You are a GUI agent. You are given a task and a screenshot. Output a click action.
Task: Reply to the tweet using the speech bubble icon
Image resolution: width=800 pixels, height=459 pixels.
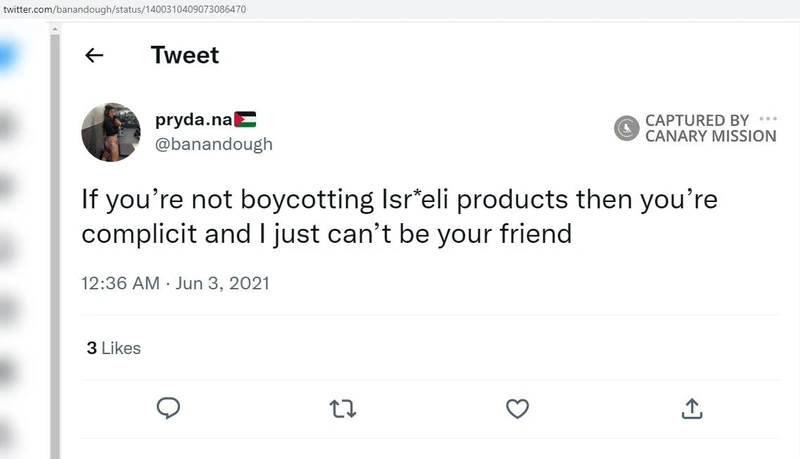pos(169,408)
